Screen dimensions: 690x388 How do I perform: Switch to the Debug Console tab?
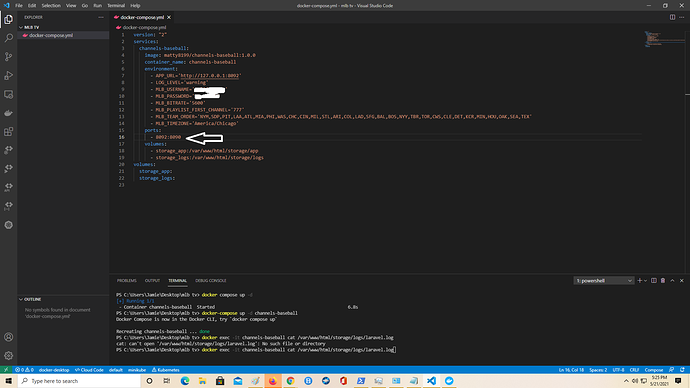[211, 281]
